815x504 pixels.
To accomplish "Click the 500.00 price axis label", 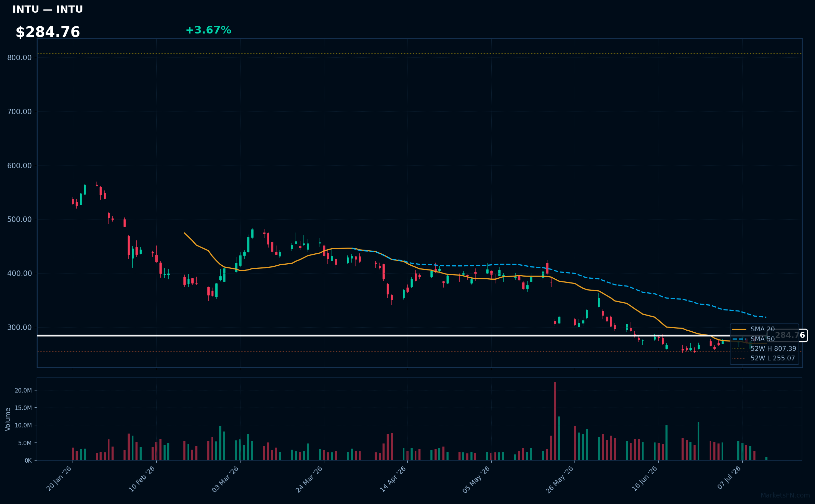I will [x=20, y=219].
